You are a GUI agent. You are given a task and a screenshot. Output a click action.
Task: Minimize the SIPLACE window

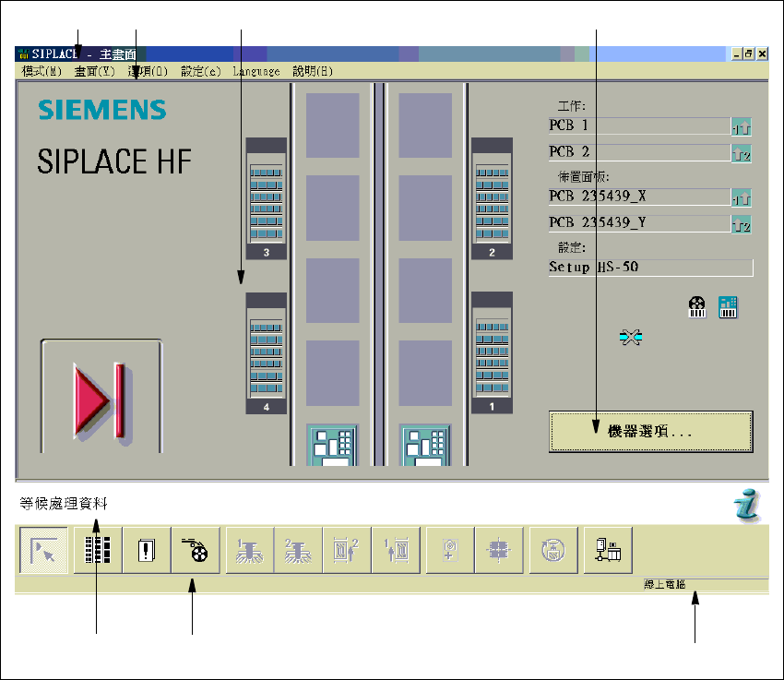(737, 54)
